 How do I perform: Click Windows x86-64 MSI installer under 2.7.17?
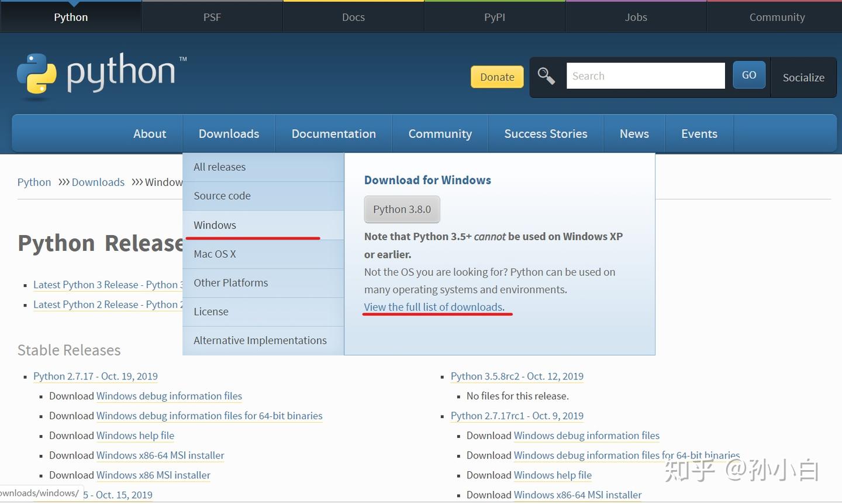point(160,455)
